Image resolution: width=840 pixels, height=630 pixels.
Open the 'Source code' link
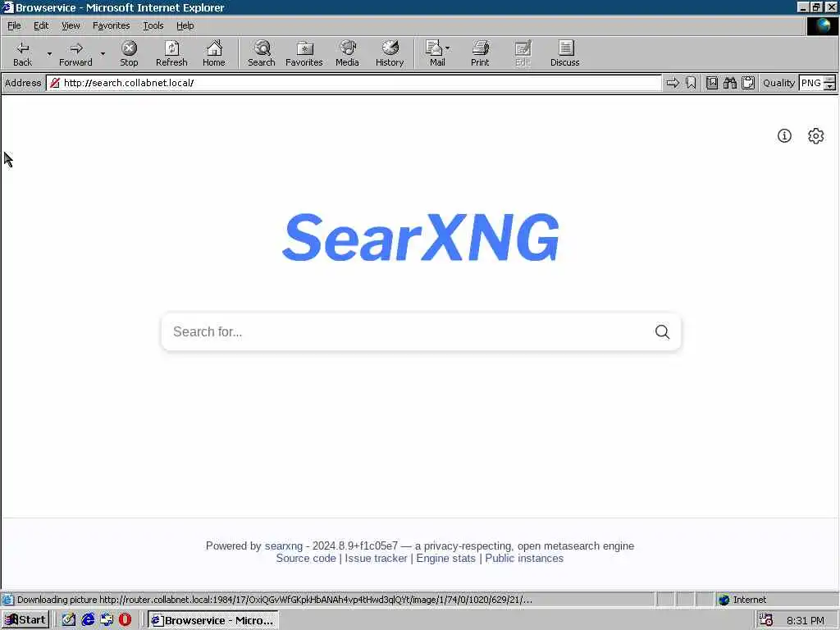pos(306,558)
